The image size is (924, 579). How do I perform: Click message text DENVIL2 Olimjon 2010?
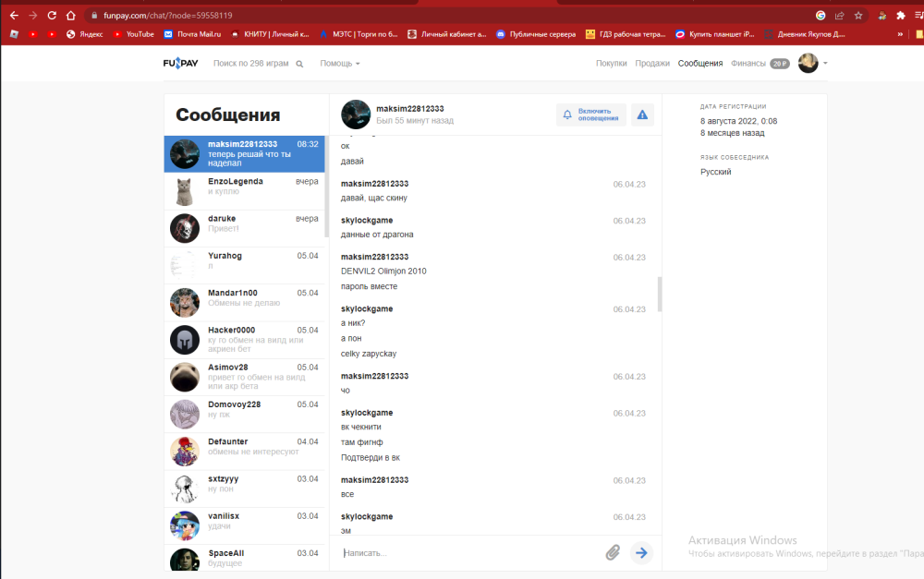[x=383, y=271]
